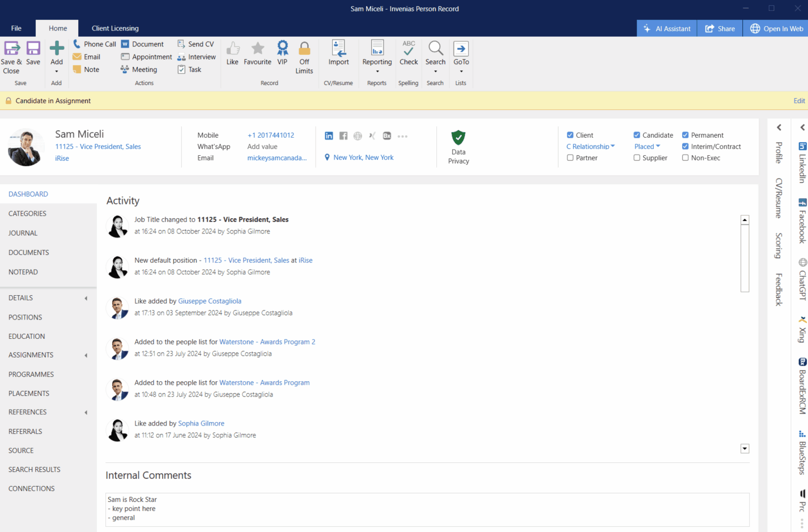
Task: Click the Data Privacy shield icon
Action: click(x=458, y=138)
